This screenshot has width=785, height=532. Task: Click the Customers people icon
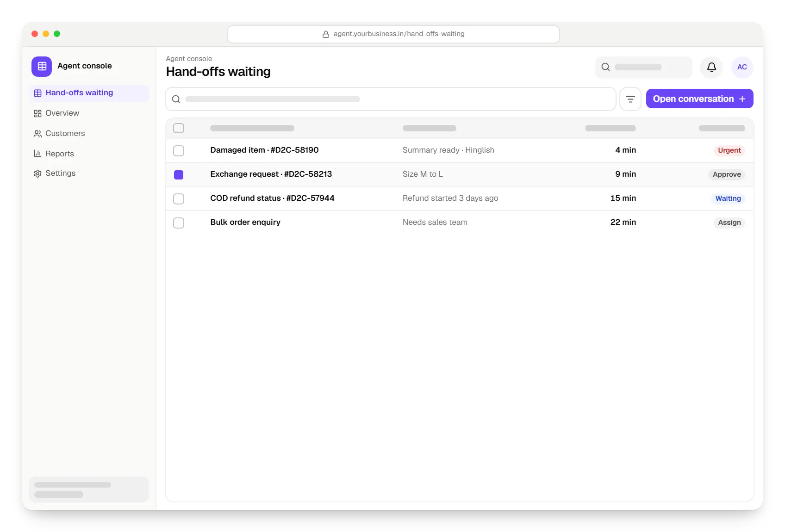click(37, 134)
